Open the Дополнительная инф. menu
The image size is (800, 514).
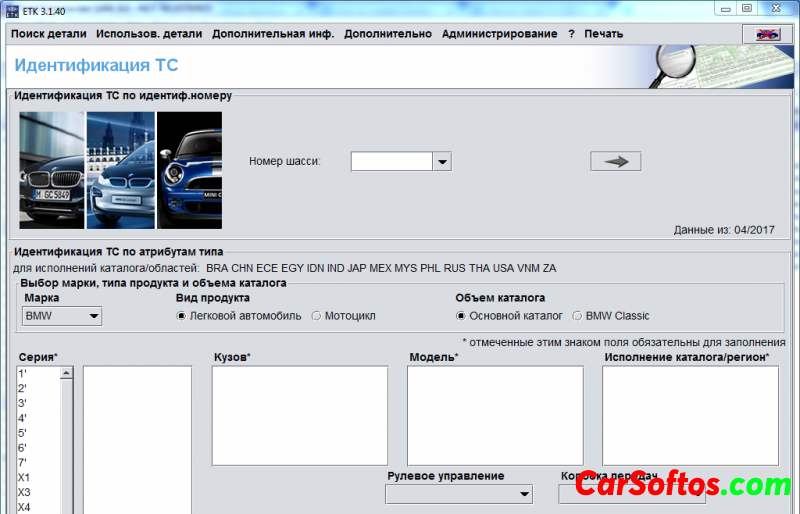pos(273,33)
